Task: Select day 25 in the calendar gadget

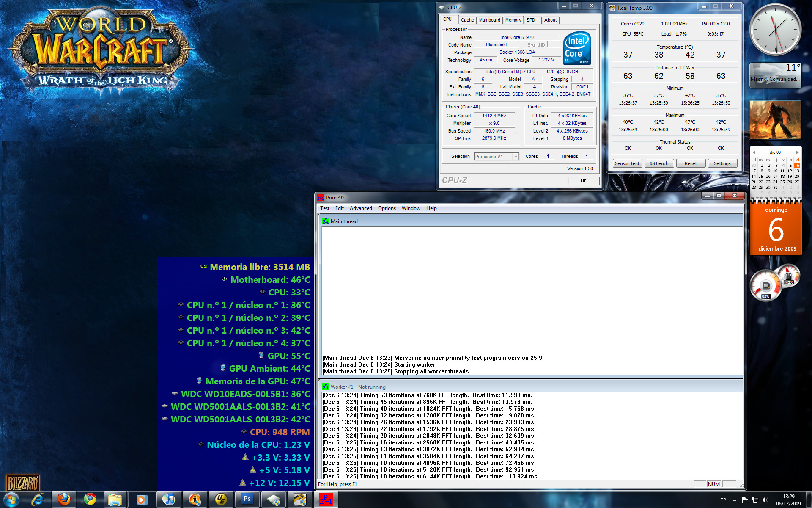Action: point(782,182)
